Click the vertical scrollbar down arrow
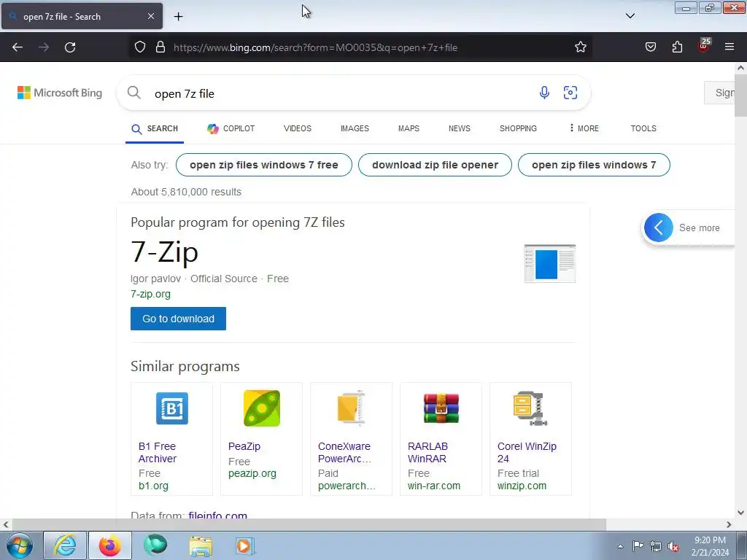The image size is (747, 560). [x=740, y=513]
